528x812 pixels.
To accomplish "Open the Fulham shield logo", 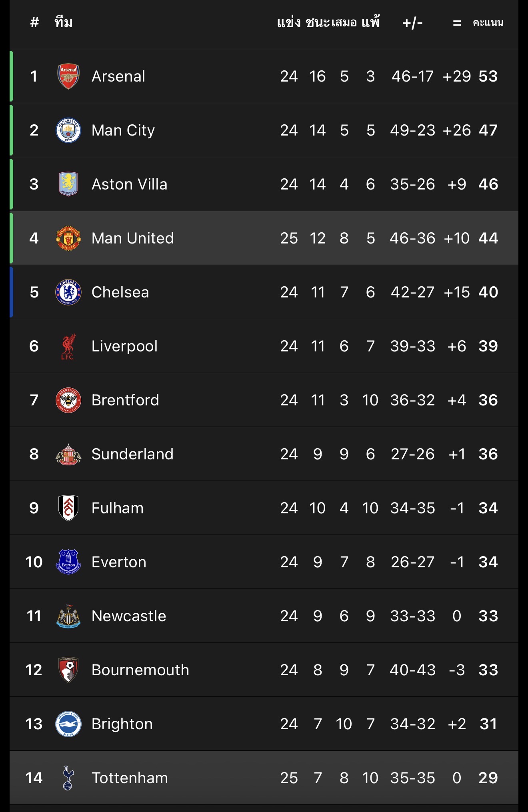I will (x=68, y=508).
